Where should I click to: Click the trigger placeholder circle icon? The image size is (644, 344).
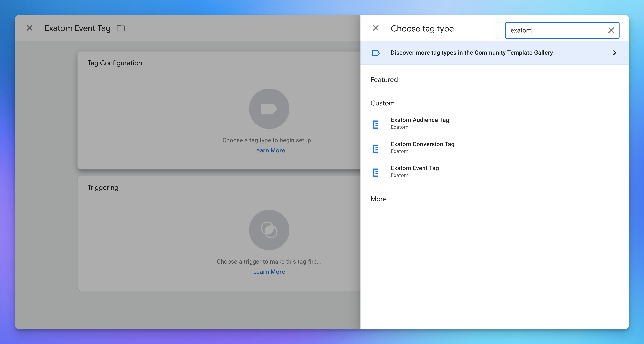click(269, 230)
